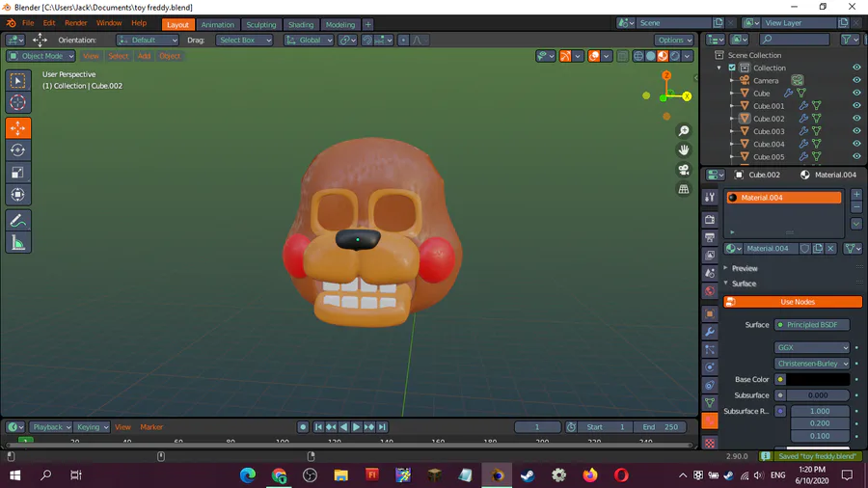Image resolution: width=868 pixels, height=488 pixels.
Task: Select the Annotate tool
Action: point(17,221)
